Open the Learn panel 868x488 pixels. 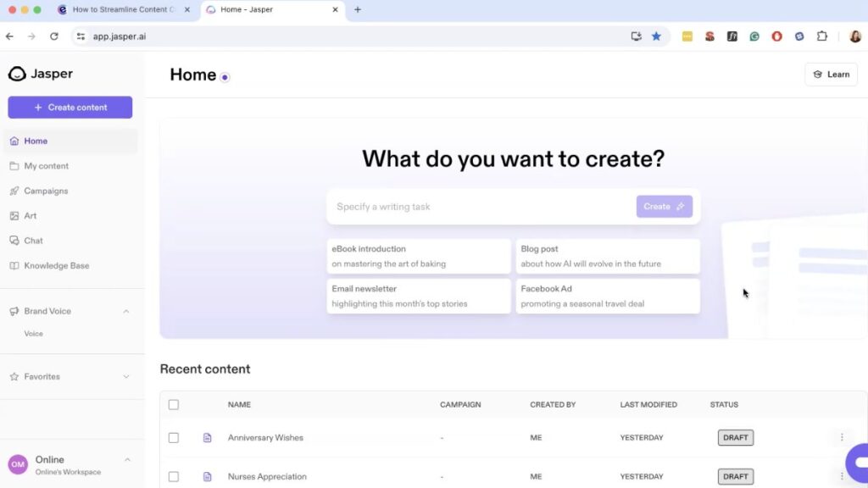tap(831, 74)
